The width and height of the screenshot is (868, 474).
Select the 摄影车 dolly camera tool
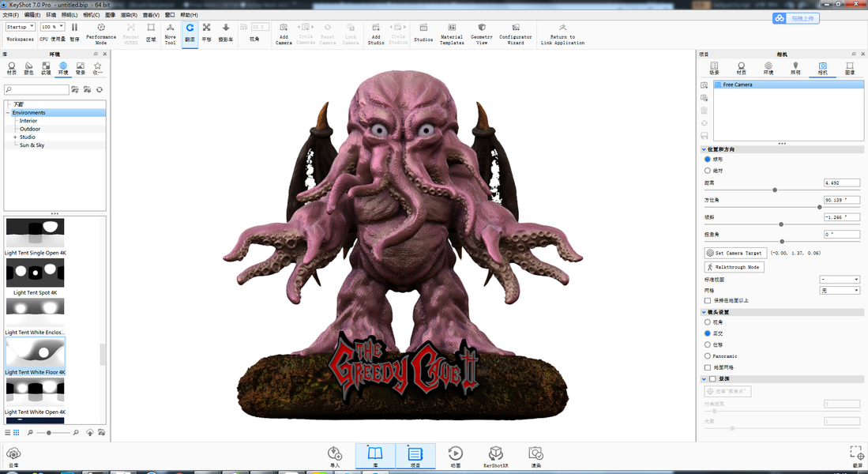coord(226,28)
